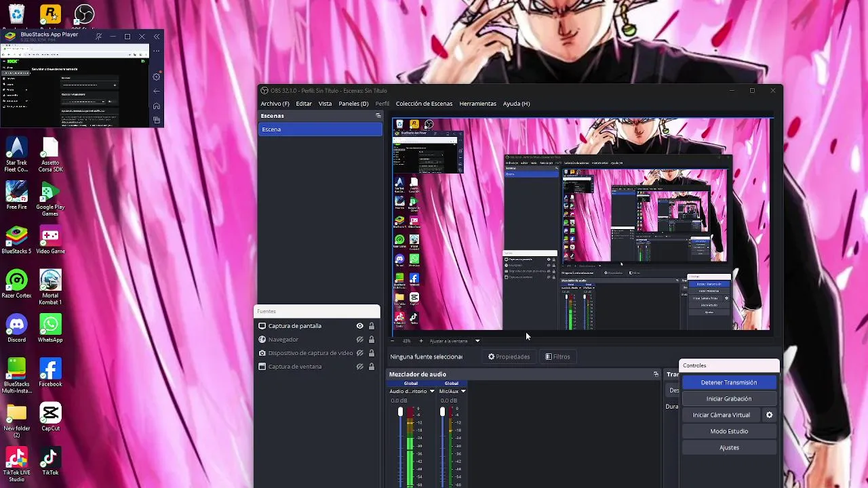Open Ajustes in the Controles panel
Image resolution: width=868 pixels, height=488 pixels.
click(729, 447)
